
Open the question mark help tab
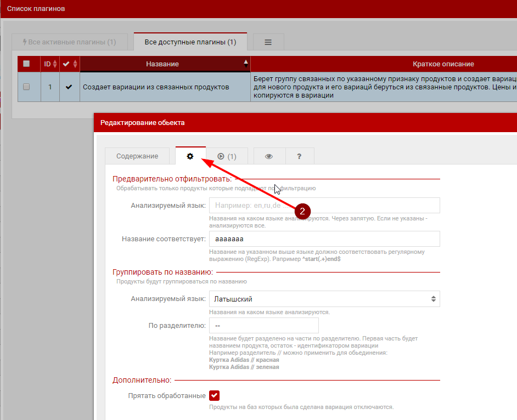299,156
